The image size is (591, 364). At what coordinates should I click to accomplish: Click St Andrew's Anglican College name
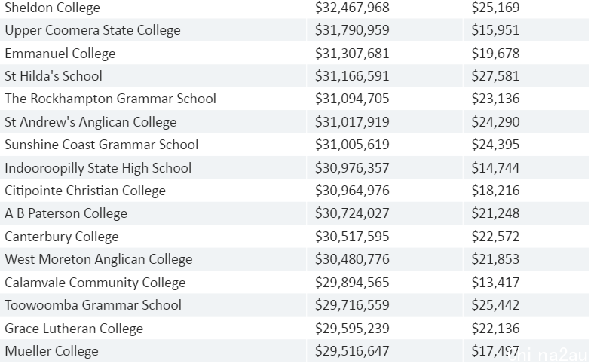90,122
